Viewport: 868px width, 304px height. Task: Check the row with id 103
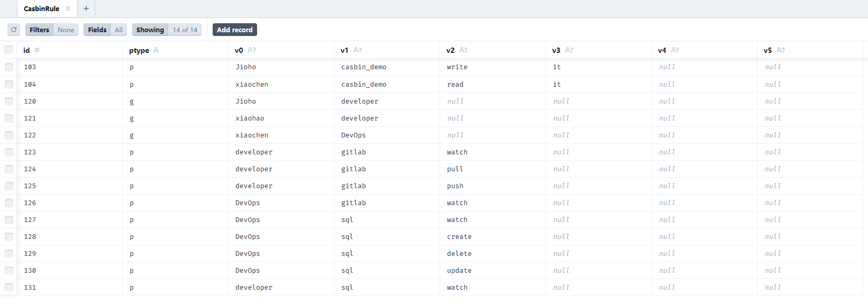pos(9,67)
